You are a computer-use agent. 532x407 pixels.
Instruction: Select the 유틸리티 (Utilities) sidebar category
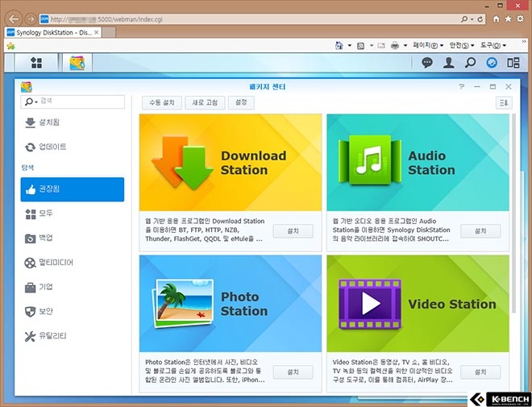[73, 336]
